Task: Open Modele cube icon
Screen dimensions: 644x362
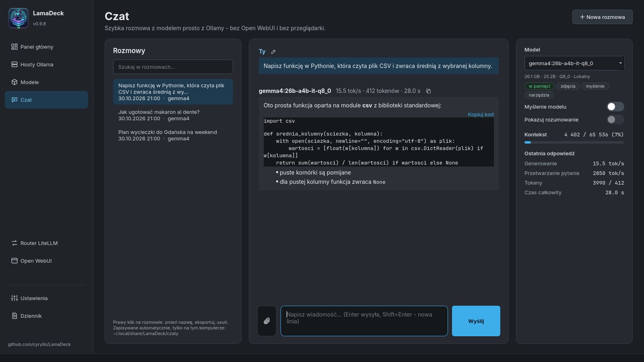Action: coord(14,82)
